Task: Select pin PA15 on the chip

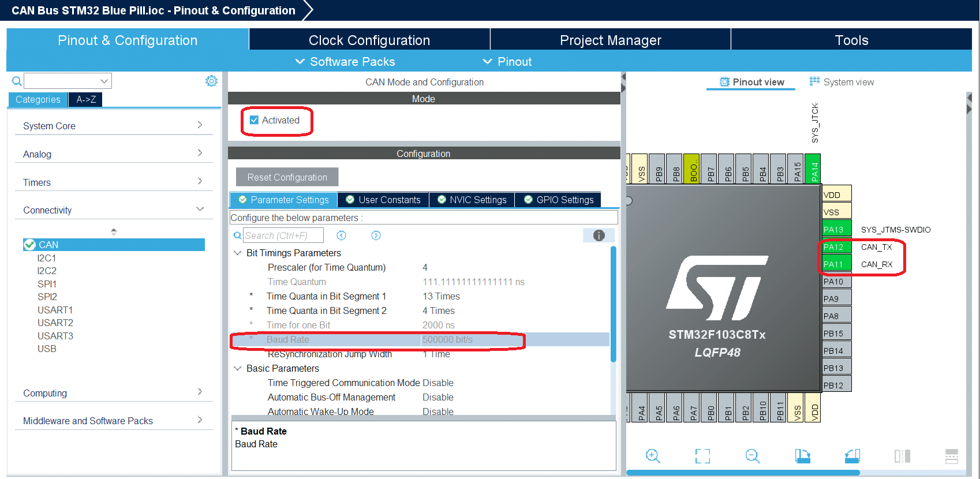Action: (x=795, y=169)
